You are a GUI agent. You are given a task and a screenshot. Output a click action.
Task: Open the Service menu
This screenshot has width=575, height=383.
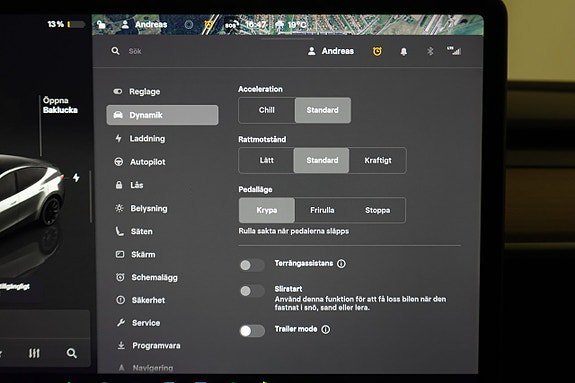pyautogui.click(x=138, y=323)
